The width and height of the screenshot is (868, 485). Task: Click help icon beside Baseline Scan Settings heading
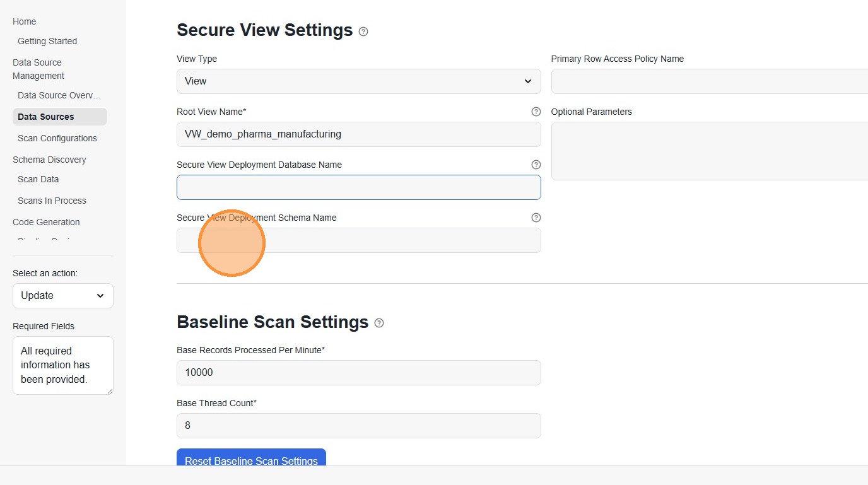[379, 323]
